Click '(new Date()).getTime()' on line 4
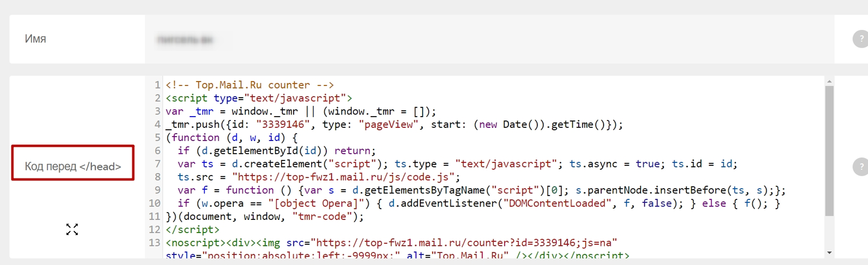 tap(539, 125)
